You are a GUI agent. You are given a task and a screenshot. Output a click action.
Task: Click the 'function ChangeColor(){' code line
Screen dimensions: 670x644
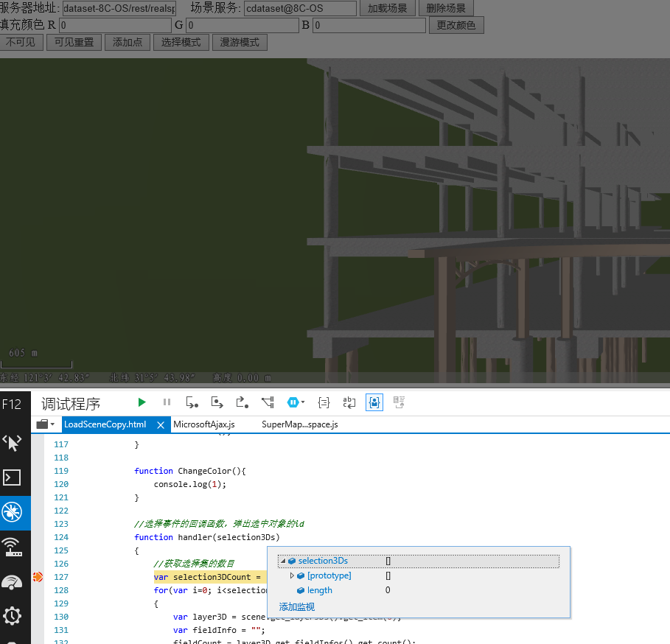click(x=190, y=471)
